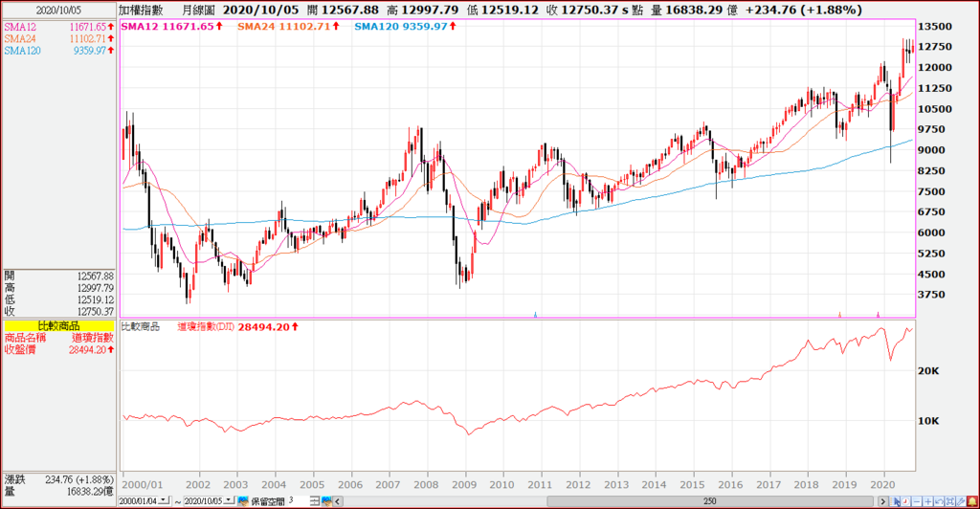Click the horizontal scrollbar thumb labeled 250
This screenshot has width=980, height=509.
710,501
